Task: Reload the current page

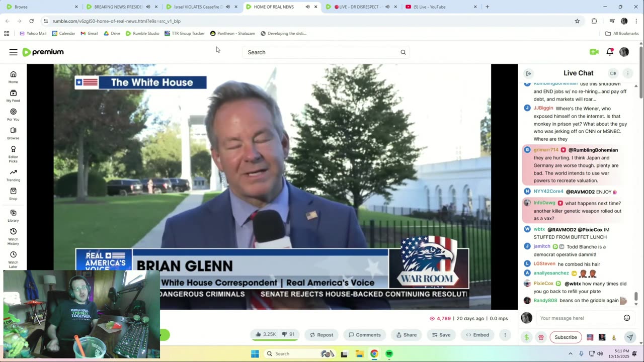Action: click(31, 21)
